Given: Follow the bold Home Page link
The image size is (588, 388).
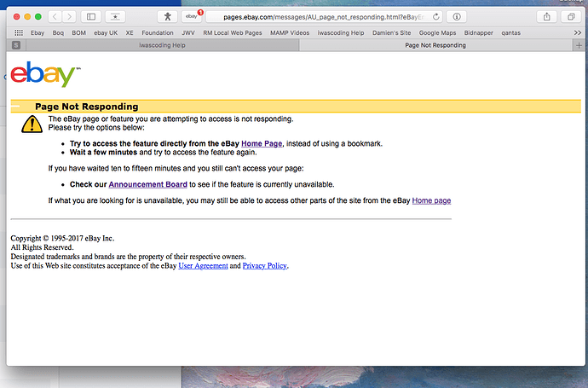Looking at the screenshot, I should (x=262, y=144).
